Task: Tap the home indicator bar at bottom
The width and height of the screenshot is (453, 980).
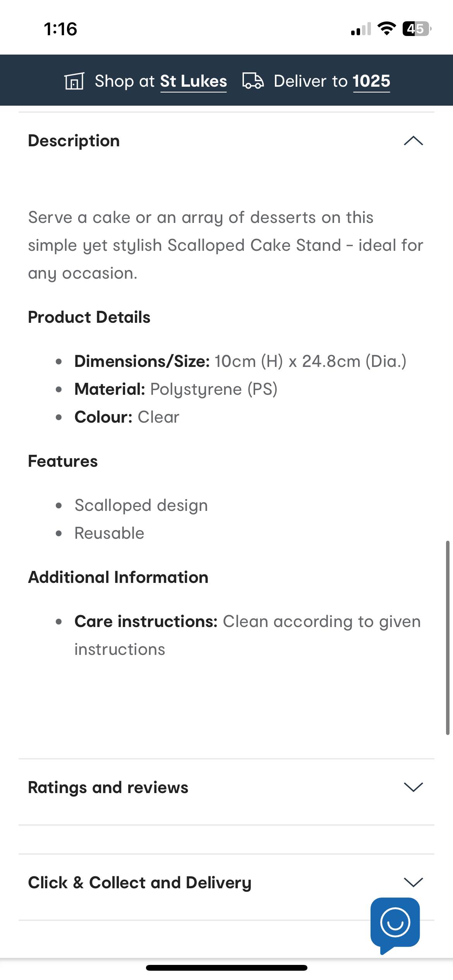Action: [226, 968]
